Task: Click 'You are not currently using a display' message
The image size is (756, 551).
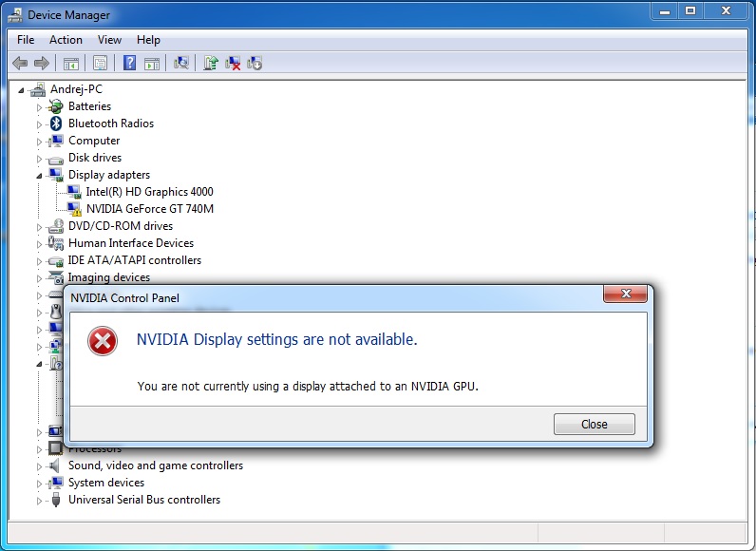Action: point(308,386)
